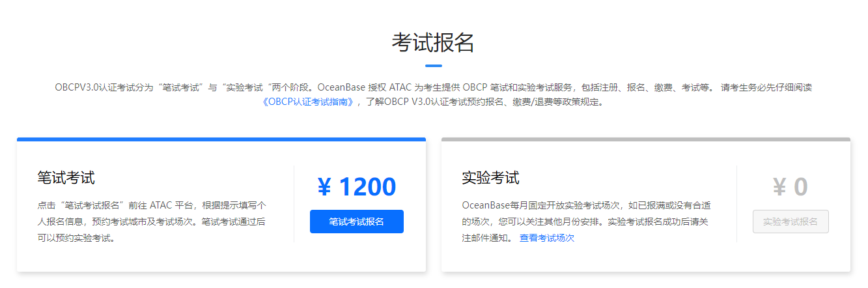Click the grey ¥ 0 price figure
The image size is (868, 288).
point(791,187)
